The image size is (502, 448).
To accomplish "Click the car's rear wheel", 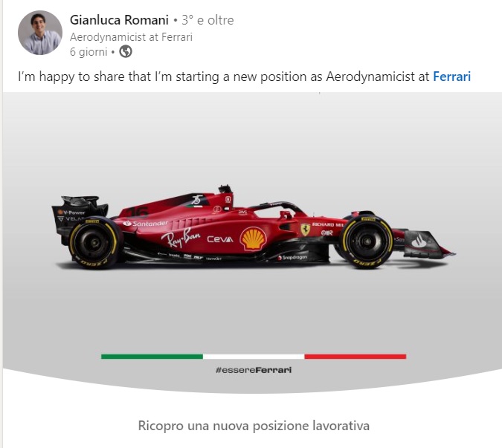I will coord(95,243).
